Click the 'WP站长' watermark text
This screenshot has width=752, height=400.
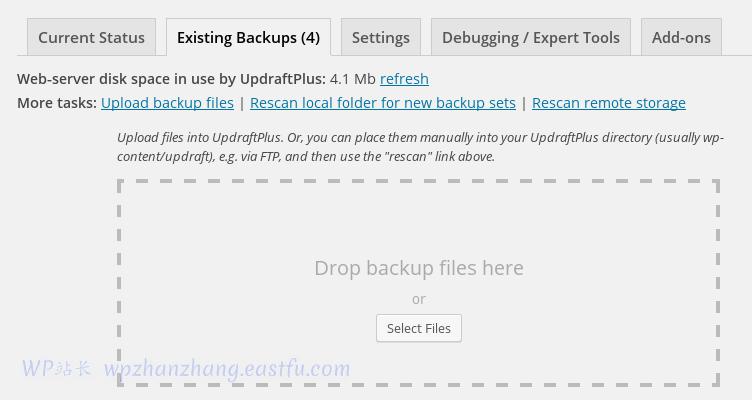point(57,369)
